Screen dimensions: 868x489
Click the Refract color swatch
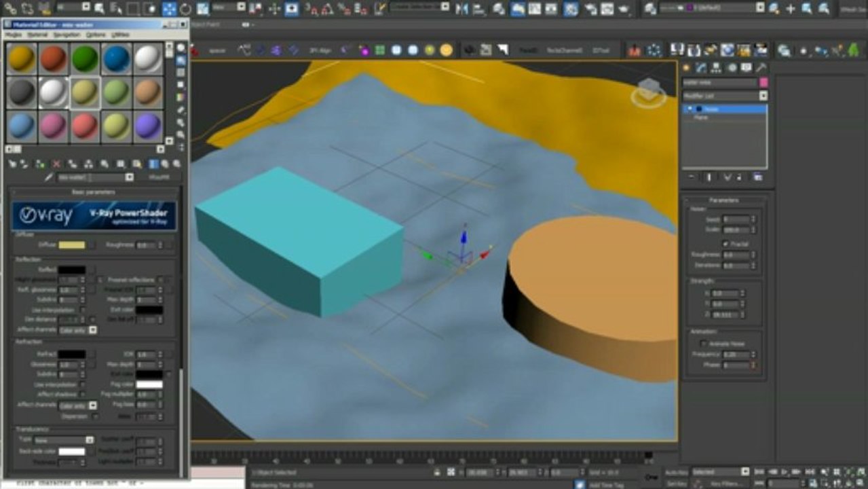[x=72, y=355]
